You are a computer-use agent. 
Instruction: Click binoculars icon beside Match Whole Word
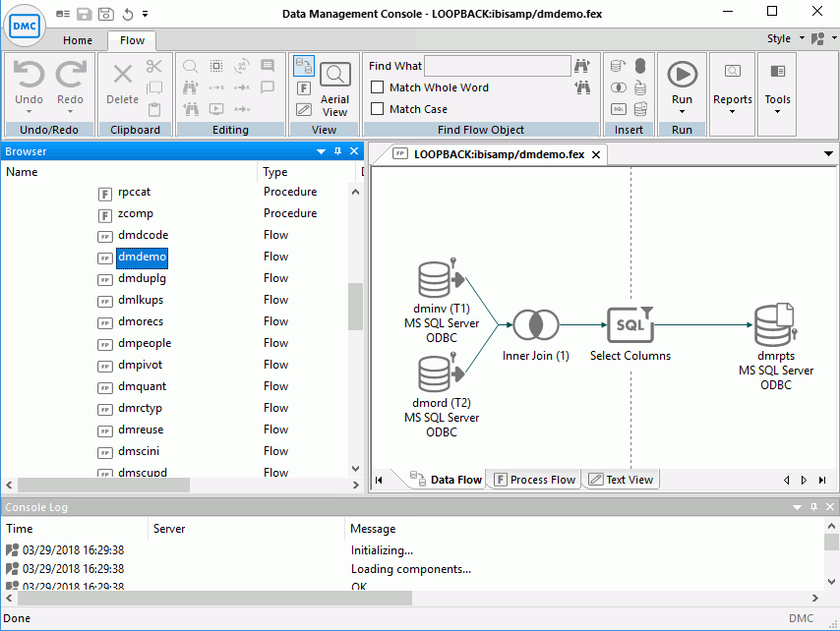pos(582,87)
